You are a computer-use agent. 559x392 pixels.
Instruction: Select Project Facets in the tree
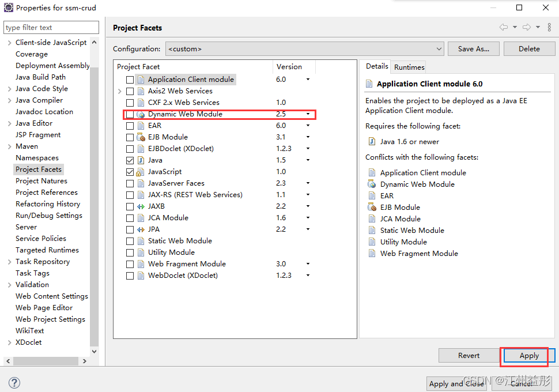39,169
